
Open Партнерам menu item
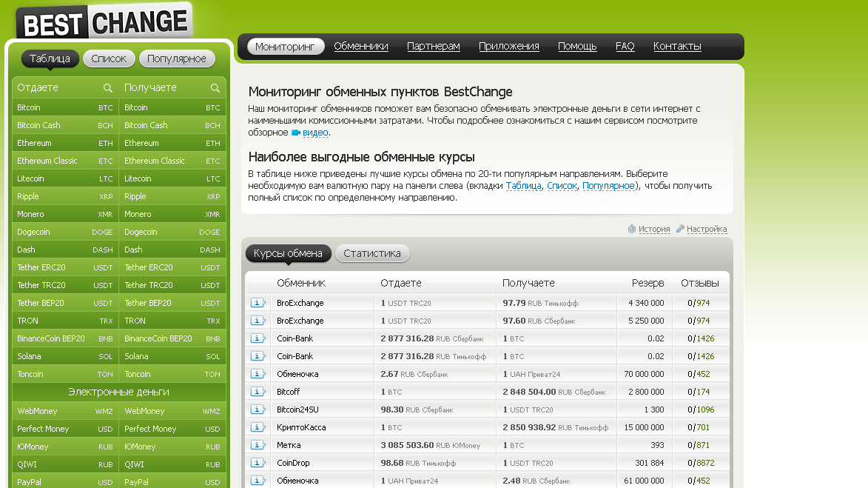(x=434, y=47)
